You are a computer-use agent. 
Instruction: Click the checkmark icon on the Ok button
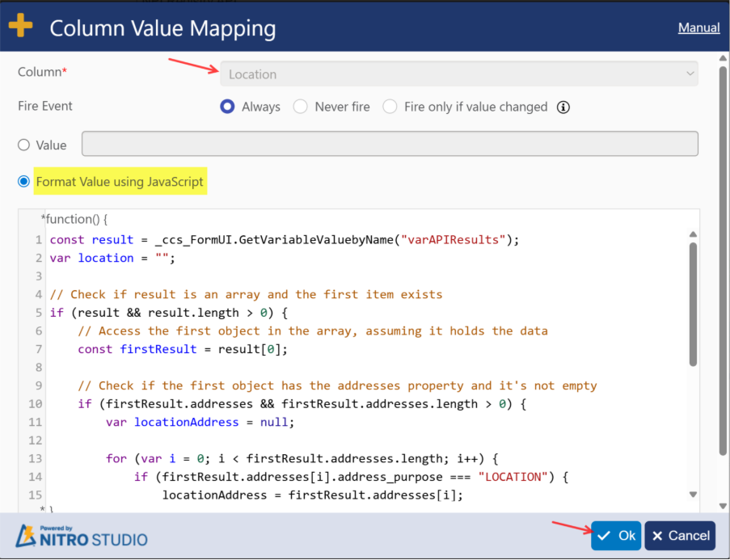604,536
